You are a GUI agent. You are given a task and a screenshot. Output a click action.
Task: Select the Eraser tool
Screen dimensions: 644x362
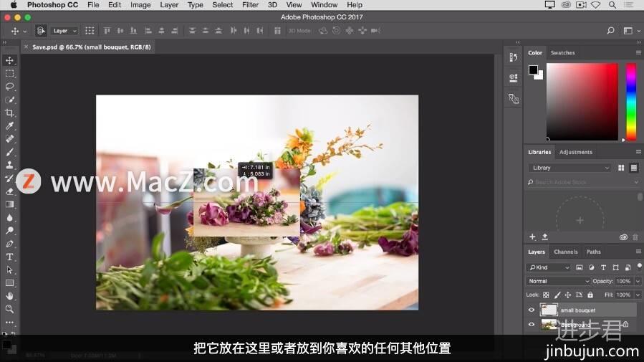tap(9, 191)
